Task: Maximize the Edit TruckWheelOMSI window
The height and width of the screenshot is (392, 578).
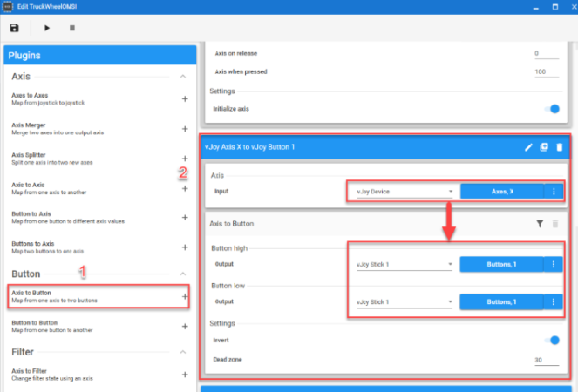Action: coord(555,7)
